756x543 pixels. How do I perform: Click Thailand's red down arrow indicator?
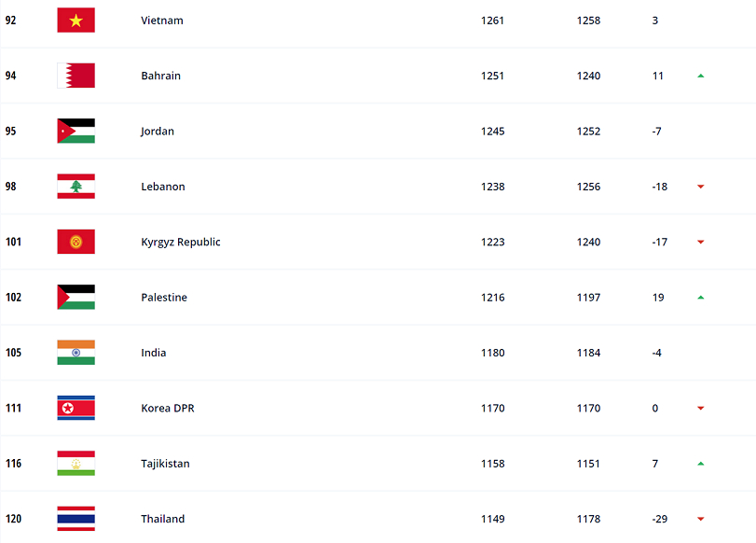pyautogui.click(x=700, y=519)
